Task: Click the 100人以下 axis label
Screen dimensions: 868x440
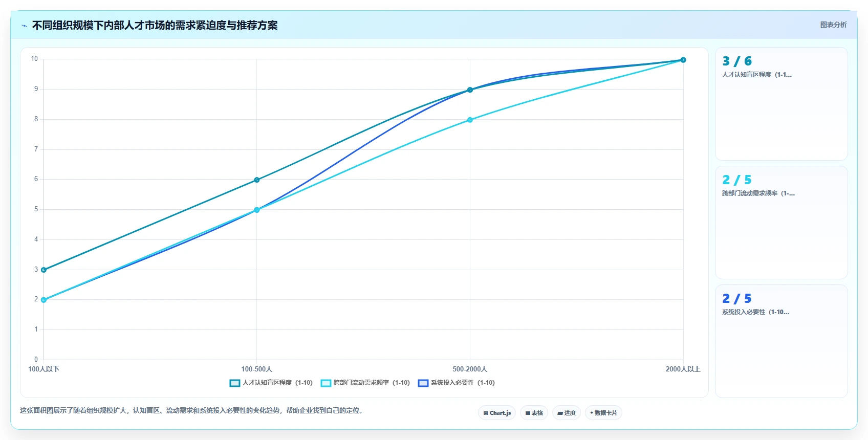Action: [44, 369]
